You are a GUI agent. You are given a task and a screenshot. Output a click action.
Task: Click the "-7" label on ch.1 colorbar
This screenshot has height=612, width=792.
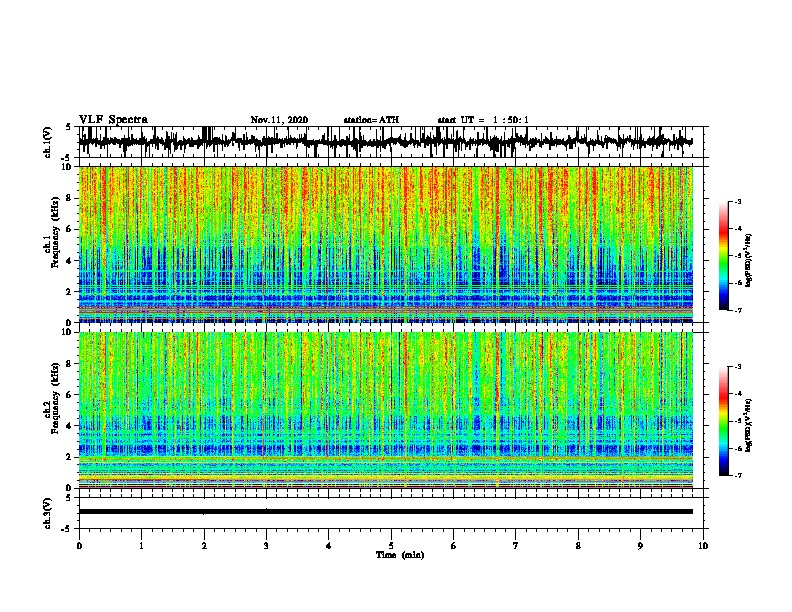pyautogui.click(x=737, y=310)
